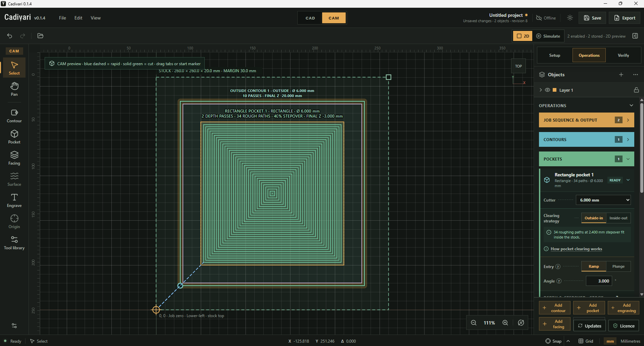Viewport: 644px width, 346px height.
Task: Choose the Surface tool
Action: 14,179
